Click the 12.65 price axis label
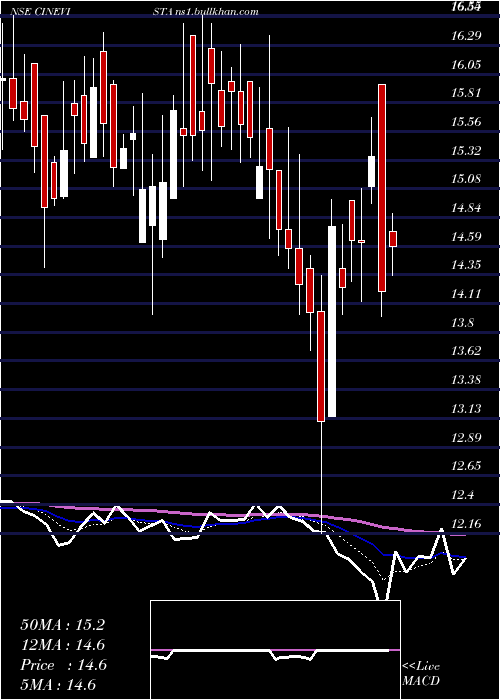The width and height of the screenshot is (500, 700). click(x=466, y=466)
